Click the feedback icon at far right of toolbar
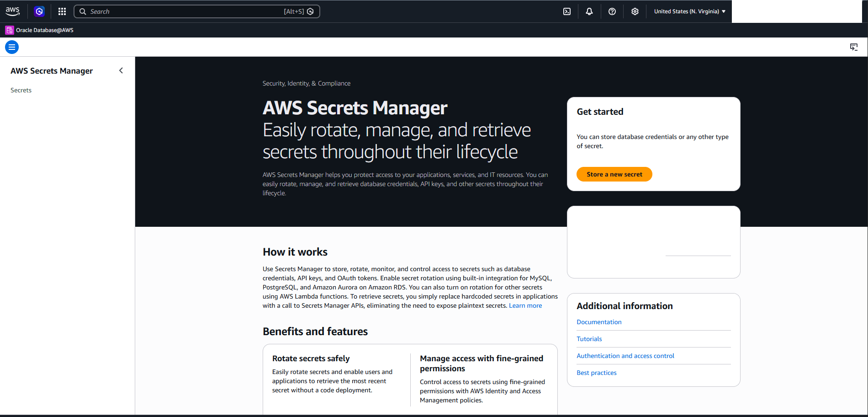The height and width of the screenshot is (417, 868). pyautogui.click(x=854, y=47)
